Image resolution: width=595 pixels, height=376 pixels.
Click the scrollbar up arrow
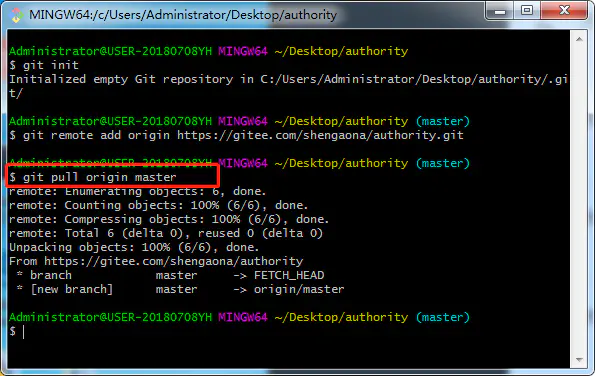pos(579,39)
